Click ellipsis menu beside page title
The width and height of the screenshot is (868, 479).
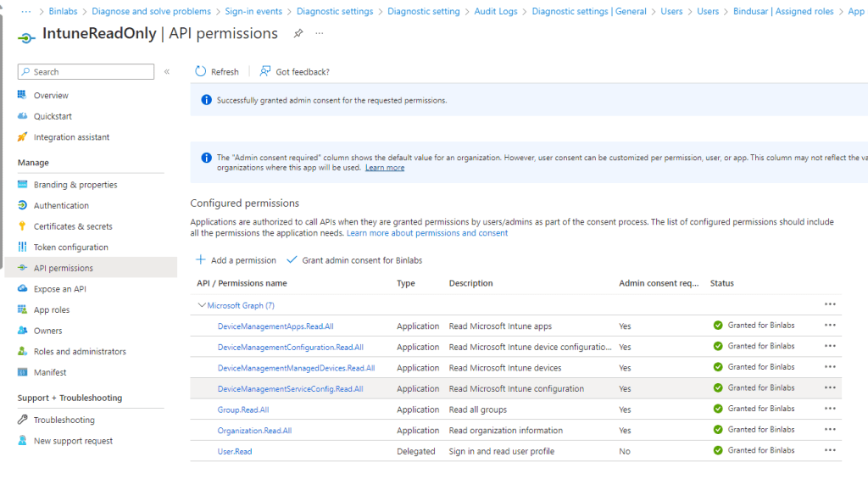(x=320, y=33)
